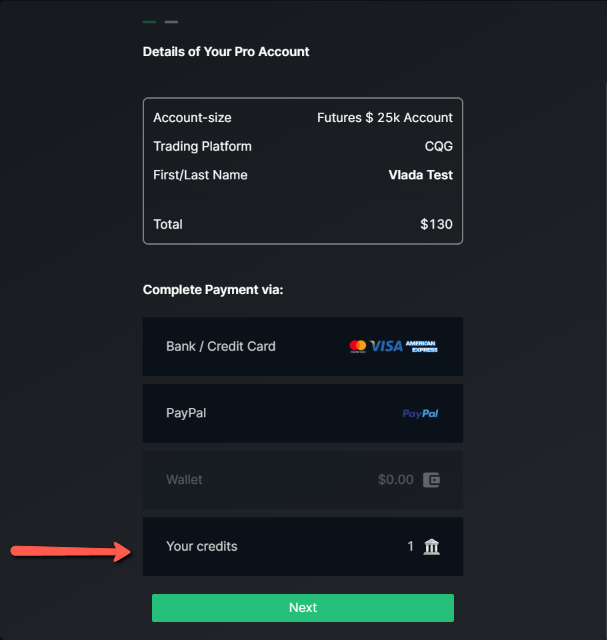Click the PayPal logo on the right

pos(420,413)
